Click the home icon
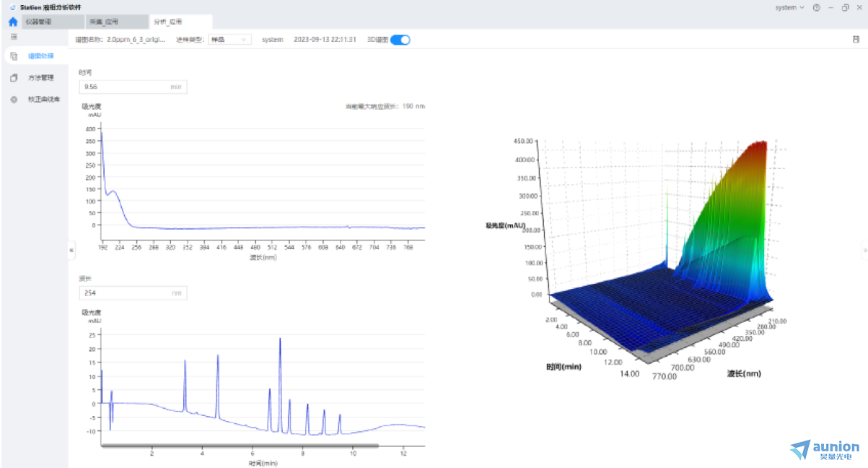The height and width of the screenshot is (468, 868). (12, 22)
